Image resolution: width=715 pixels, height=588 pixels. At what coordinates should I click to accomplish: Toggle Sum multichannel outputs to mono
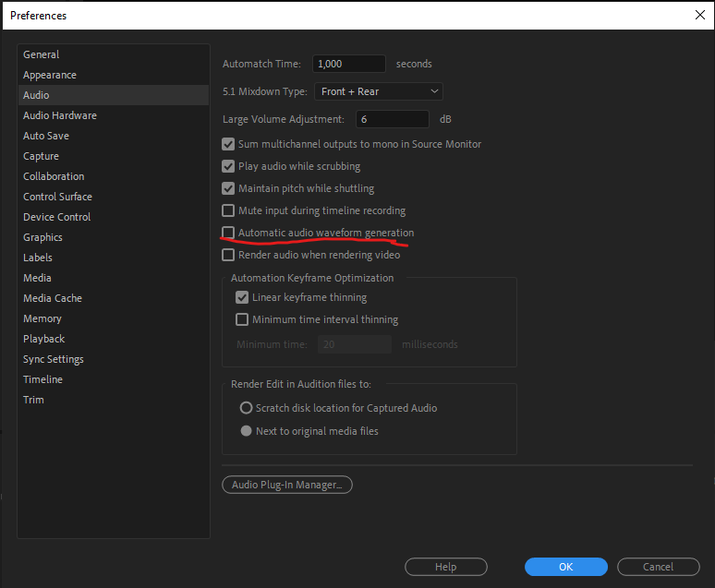coord(228,144)
